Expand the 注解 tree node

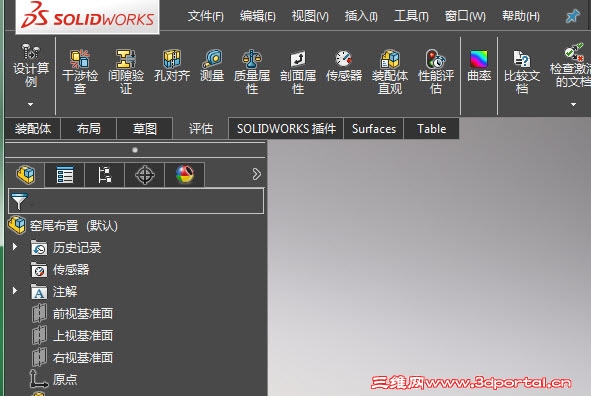click(x=15, y=291)
